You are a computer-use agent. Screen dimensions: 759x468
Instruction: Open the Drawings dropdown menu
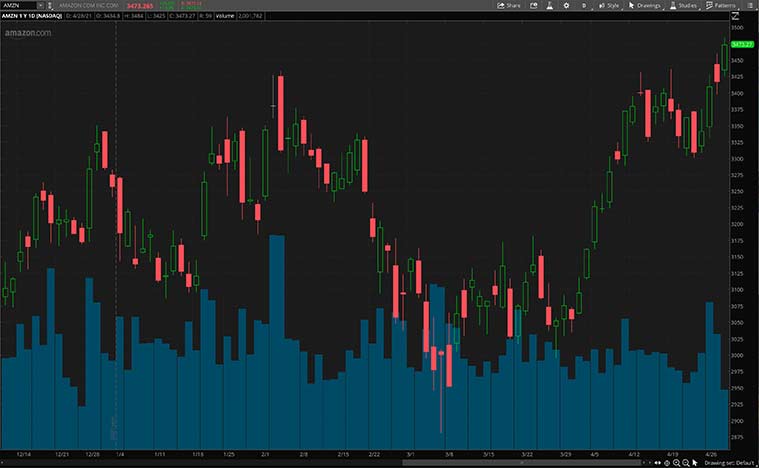646,5
